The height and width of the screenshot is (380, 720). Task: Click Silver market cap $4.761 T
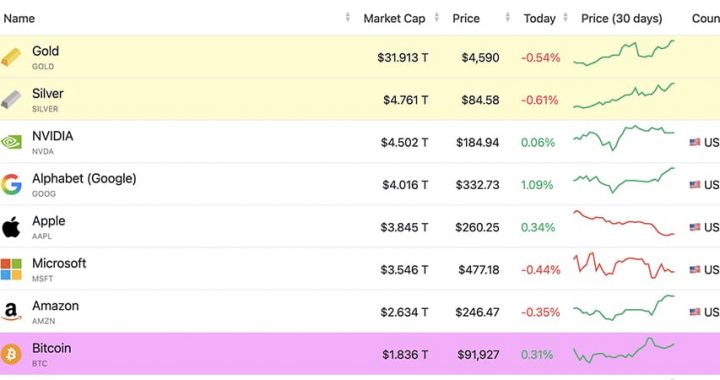[405, 100]
